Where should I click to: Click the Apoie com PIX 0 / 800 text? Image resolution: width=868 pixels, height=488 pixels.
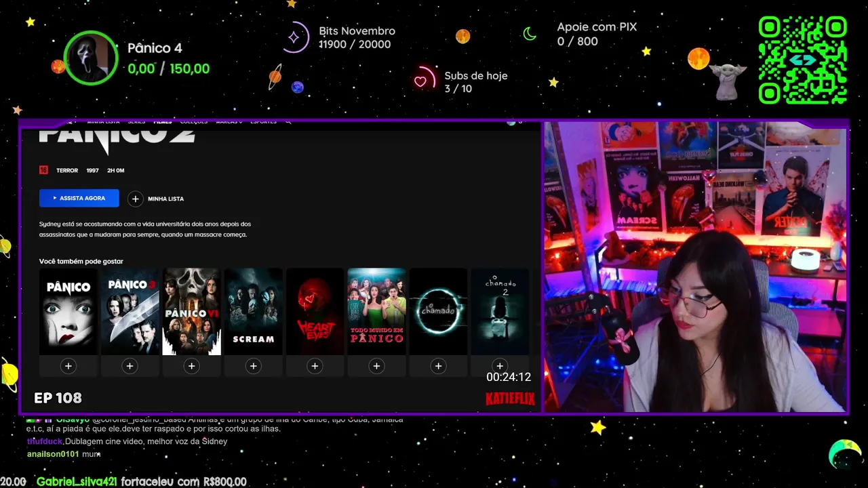pyautogui.click(x=597, y=34)
